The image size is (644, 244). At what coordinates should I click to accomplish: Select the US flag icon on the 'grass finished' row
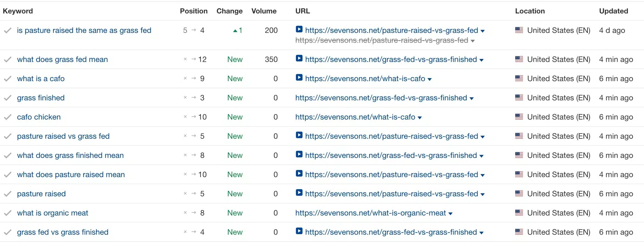[x=519, y=98]
